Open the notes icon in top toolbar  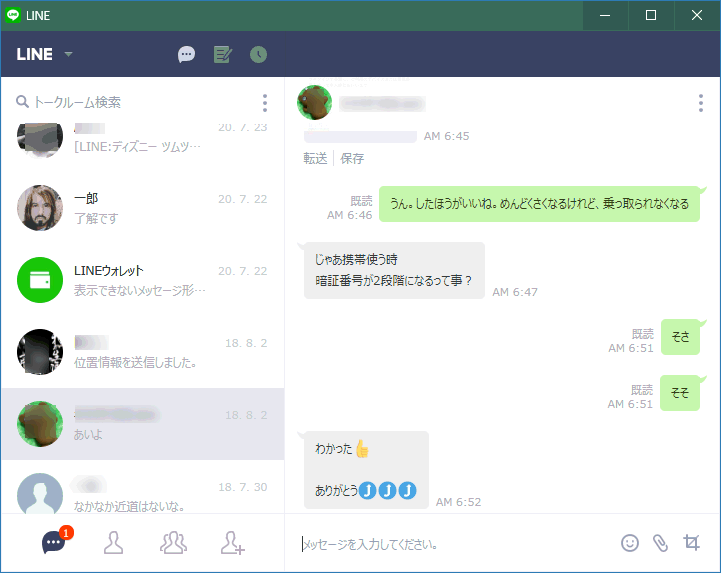click(222, 55)
